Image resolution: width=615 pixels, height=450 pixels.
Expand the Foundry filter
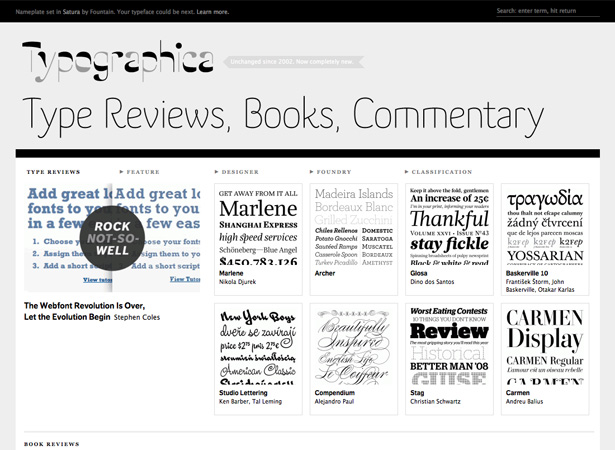pyautogui.click(x=330, y=172)
